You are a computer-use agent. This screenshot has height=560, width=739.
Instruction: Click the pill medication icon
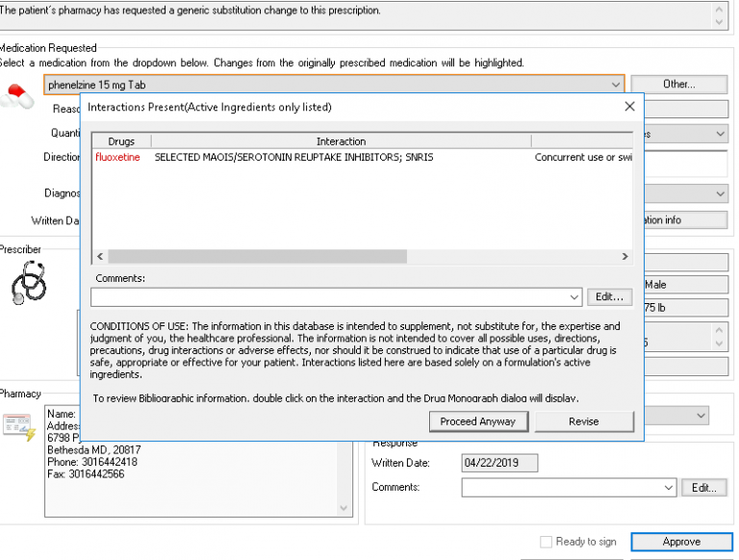(19, 95)
